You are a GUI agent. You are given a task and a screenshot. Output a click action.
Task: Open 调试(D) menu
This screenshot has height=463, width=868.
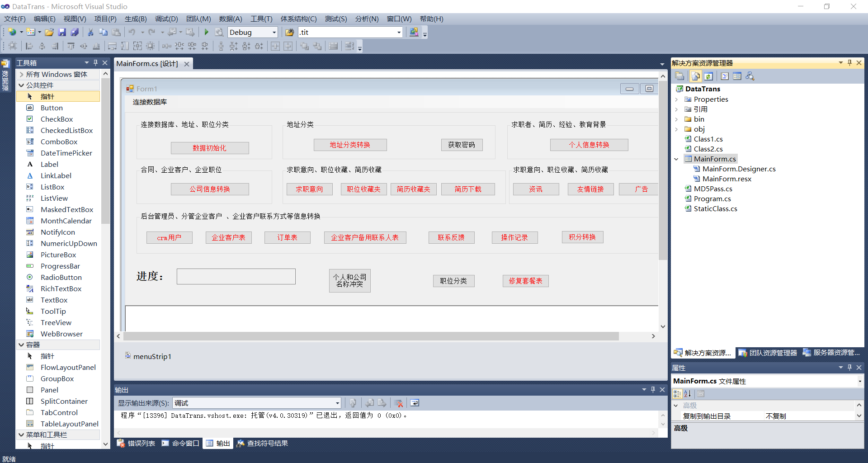[x=166, y=19]
